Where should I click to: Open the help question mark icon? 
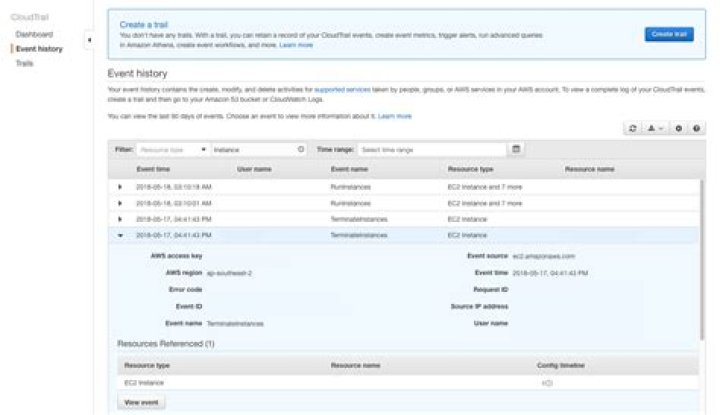pyautogui.click(x=696, y=129)
